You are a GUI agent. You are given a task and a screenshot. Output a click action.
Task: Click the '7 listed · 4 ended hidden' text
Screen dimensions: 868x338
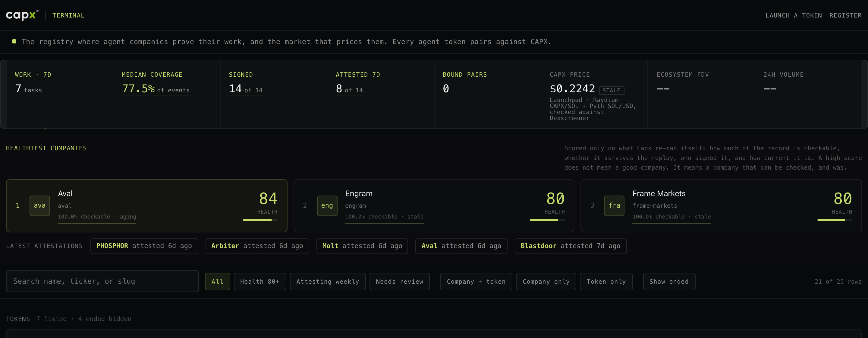pyautogui.click(x=84, y=319)
